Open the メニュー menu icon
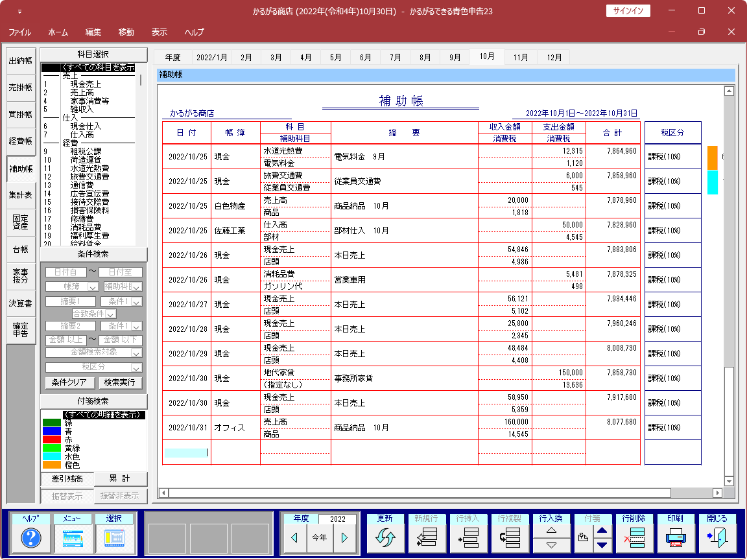The height and width of the screenshot is (560, 747). click(73, 538)
